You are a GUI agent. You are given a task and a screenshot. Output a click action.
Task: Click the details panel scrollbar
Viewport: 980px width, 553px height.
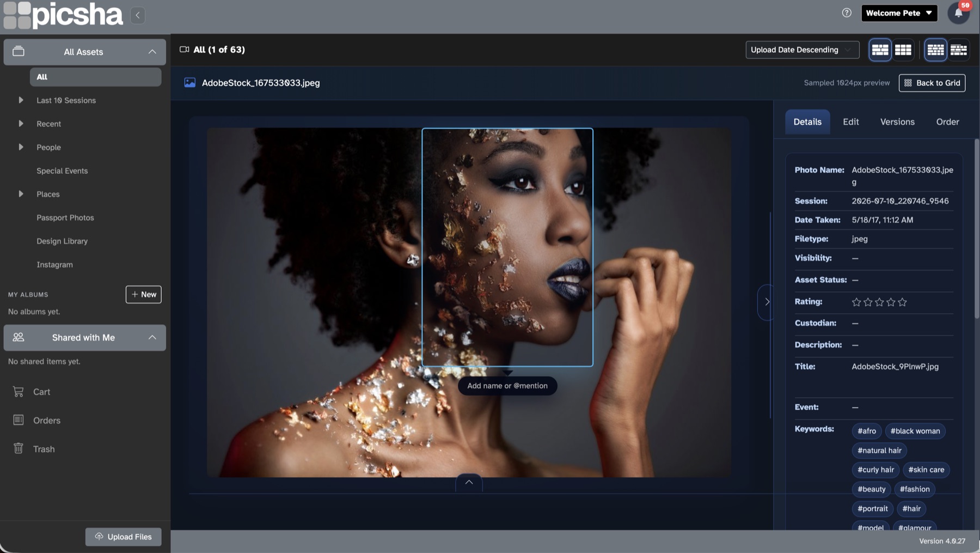coord(976,229)
